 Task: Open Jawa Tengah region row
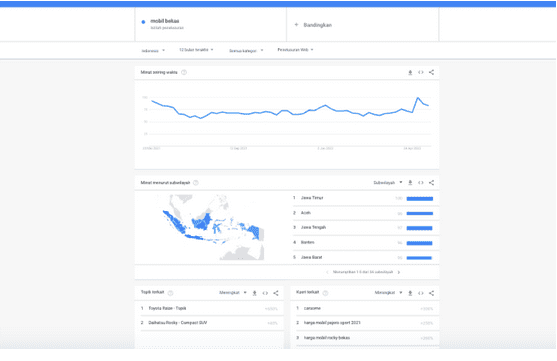click(x=365, y=228)
